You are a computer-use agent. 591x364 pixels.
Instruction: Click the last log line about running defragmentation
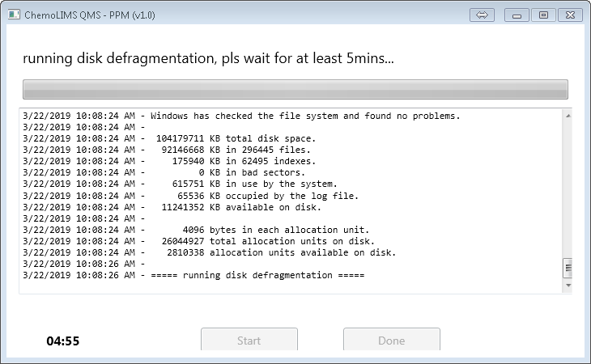(x=194, y=275)
